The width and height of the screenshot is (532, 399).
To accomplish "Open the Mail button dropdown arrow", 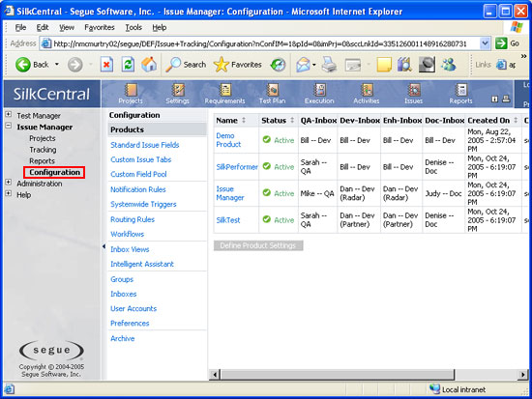I will 314,65.
